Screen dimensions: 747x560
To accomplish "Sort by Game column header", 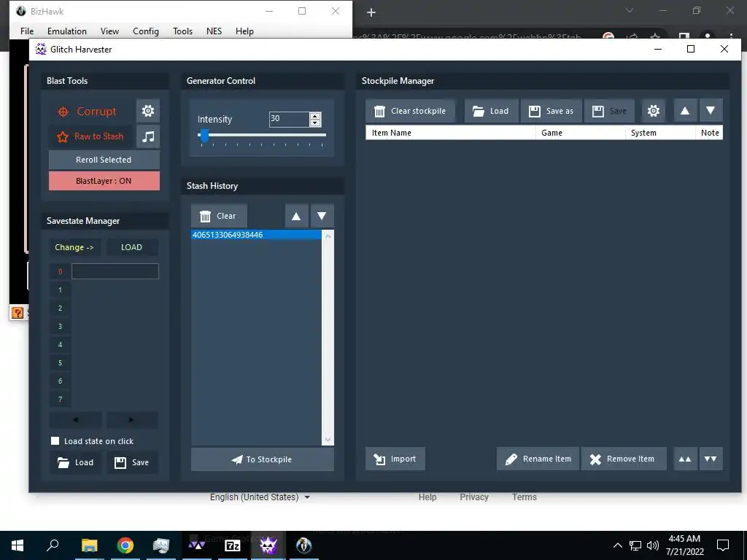I will click(x=580, y=133).
